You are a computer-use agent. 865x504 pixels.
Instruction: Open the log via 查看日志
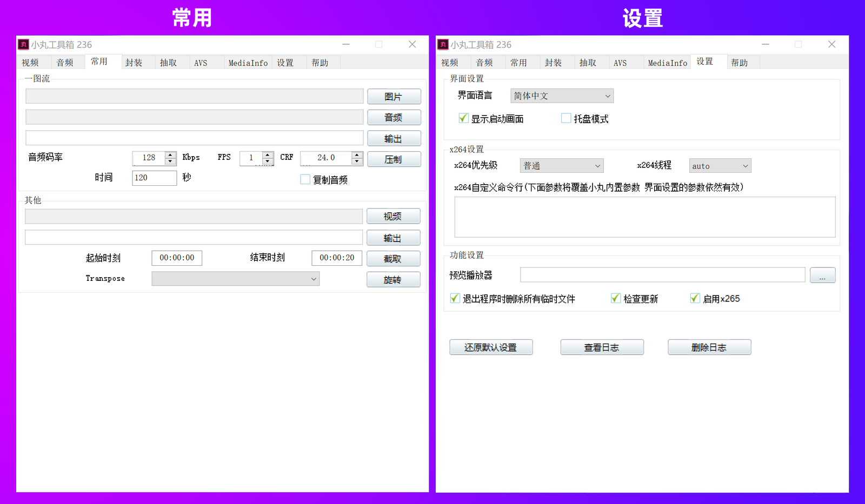(602, 347)
